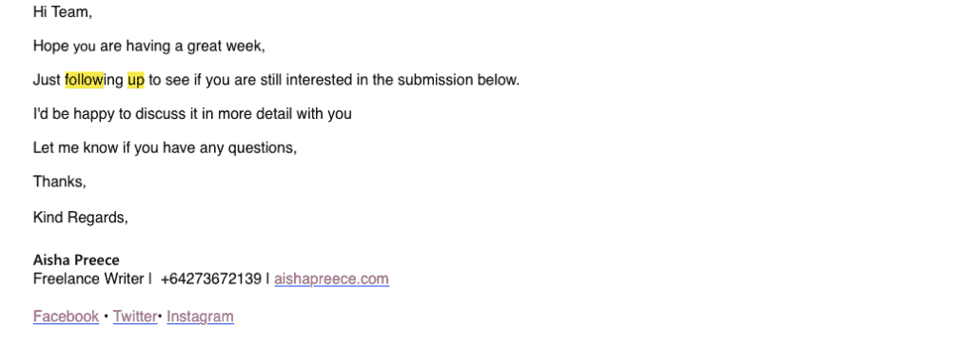Viewport: 980px width, 347px height.
Task: Open the Instagram link in signature
Action: (x=200, y=317)
